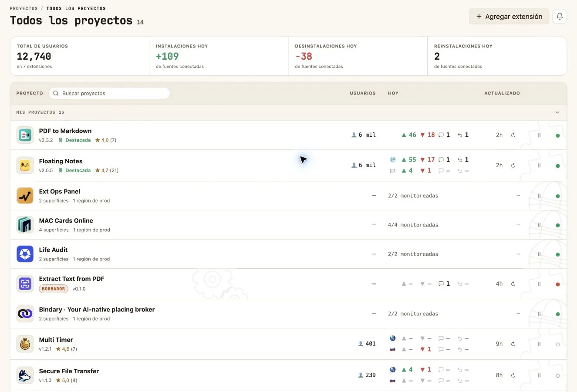Viewport: 577px width, 392px height.
Task: Pause the Floating Notes project
Action: [539, 166]
